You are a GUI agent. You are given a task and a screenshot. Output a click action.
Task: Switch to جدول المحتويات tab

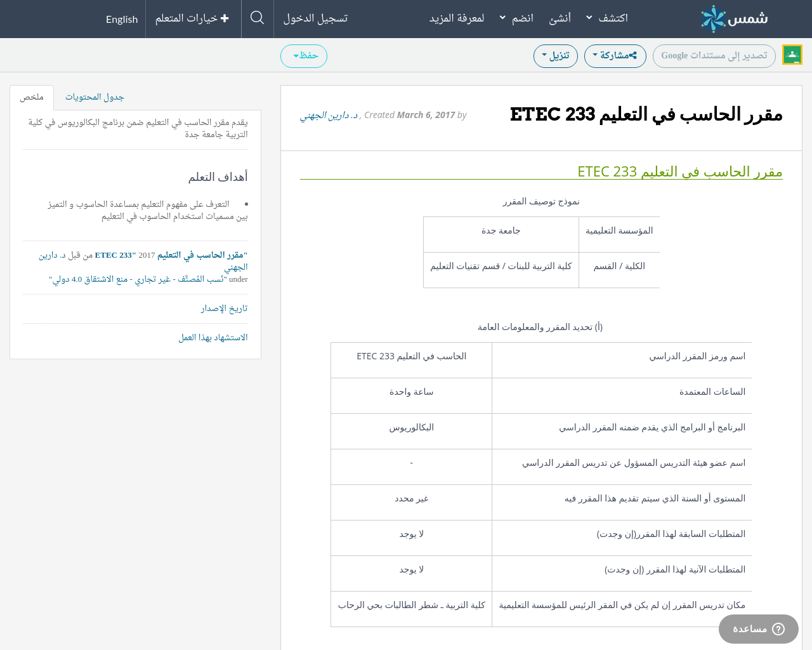pos(95,97)
